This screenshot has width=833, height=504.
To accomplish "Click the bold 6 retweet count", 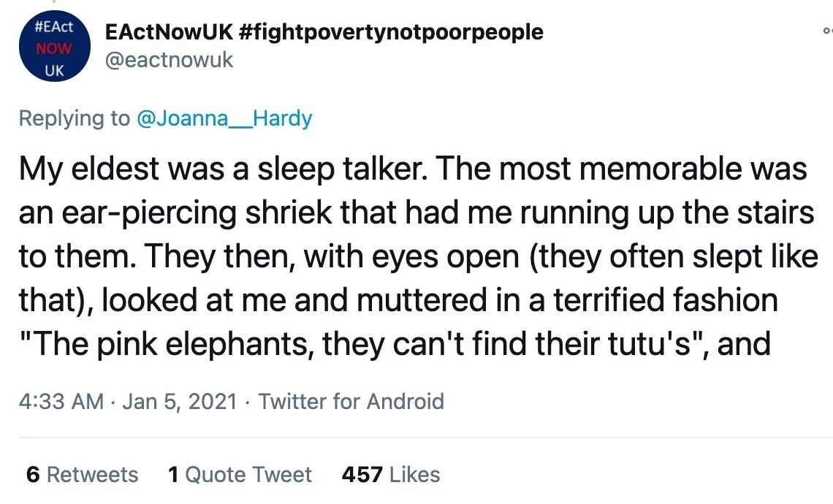I will 33,474.
